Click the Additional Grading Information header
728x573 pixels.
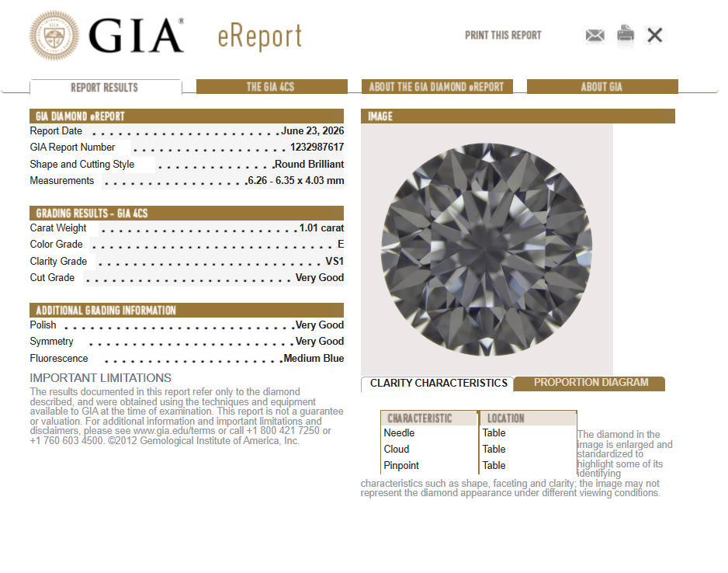pos(186,311)
